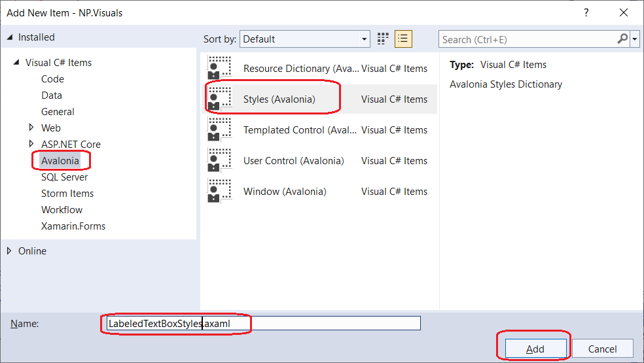Select User Control (Avalonia) template name
The image size is (644, 363).
294,161
